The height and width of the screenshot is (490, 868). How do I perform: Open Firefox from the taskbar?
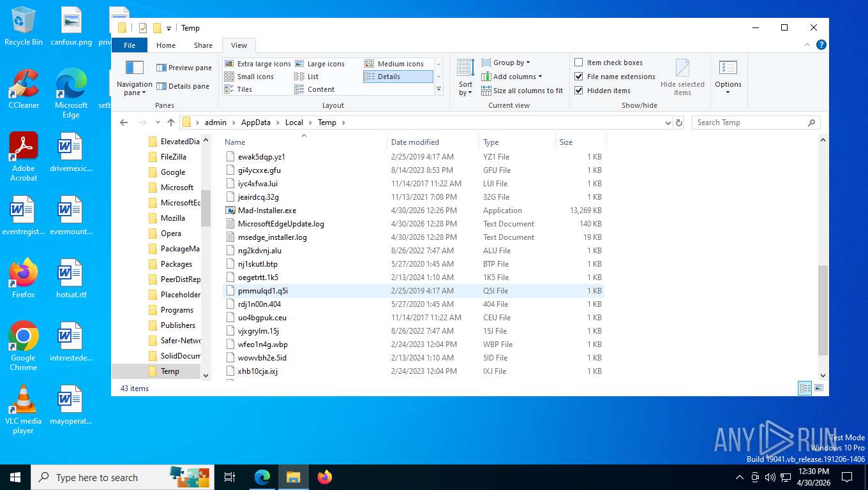tap(325, 477)
